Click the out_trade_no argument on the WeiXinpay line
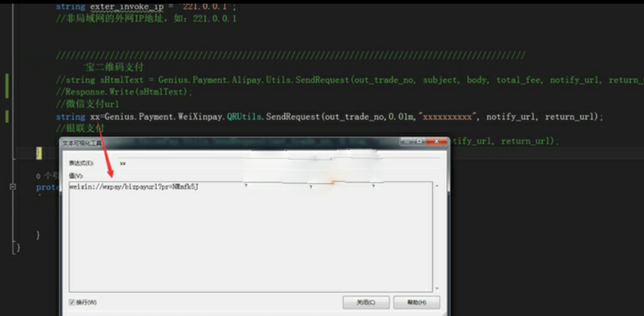644x316 pixels. coord(354,117)
